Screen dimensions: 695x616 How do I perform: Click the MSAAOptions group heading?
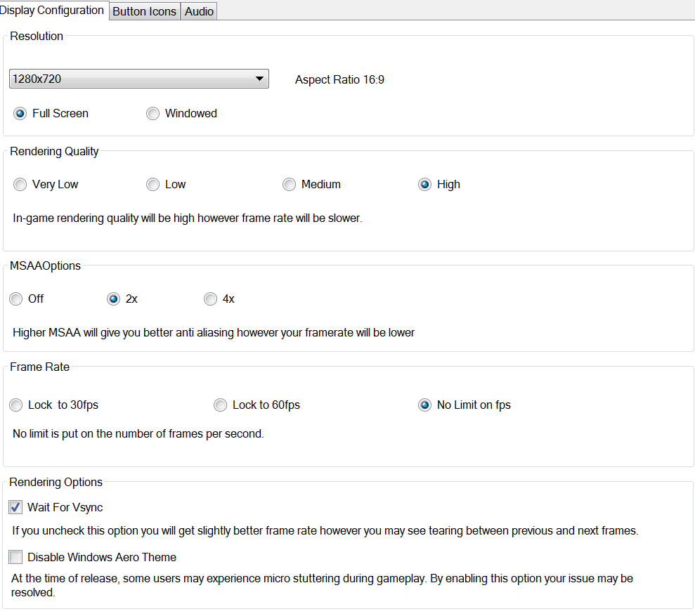click(45, 266)
